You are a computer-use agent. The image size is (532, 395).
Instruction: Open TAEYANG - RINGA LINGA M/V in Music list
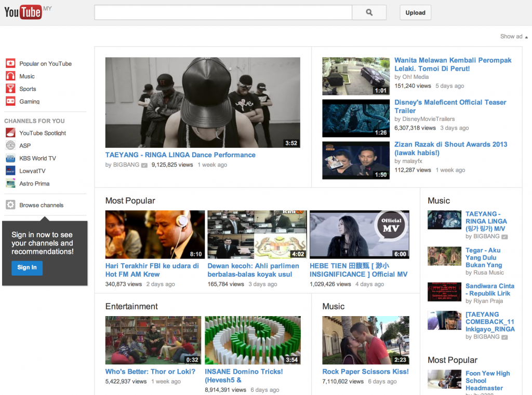coord(486,221)
